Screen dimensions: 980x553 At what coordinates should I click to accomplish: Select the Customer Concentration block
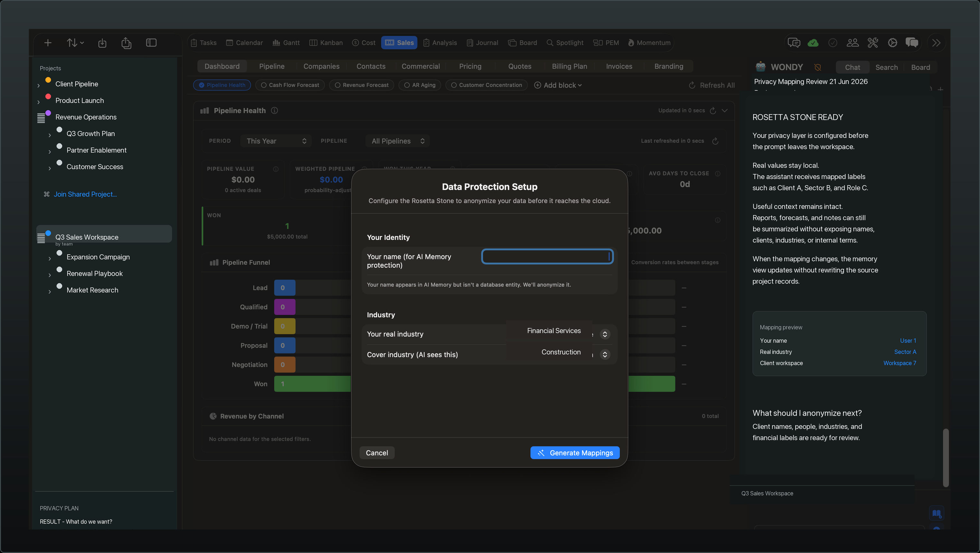click(x=486, y=85)
